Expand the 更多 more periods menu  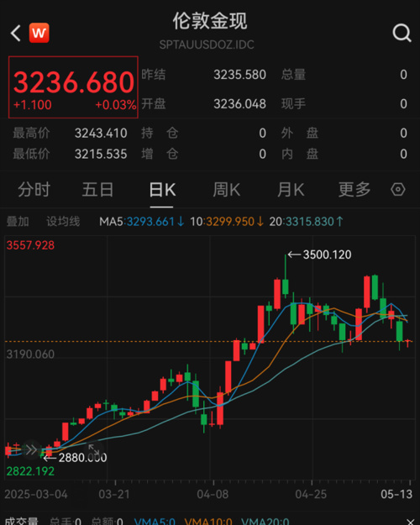[x=354, y=190]
